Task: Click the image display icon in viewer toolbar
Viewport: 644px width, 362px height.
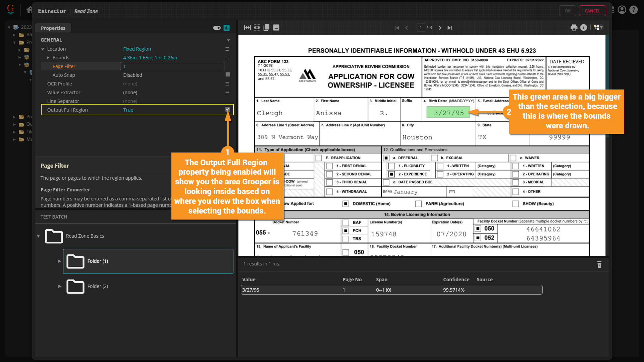Action: click(x=276, y=27)
